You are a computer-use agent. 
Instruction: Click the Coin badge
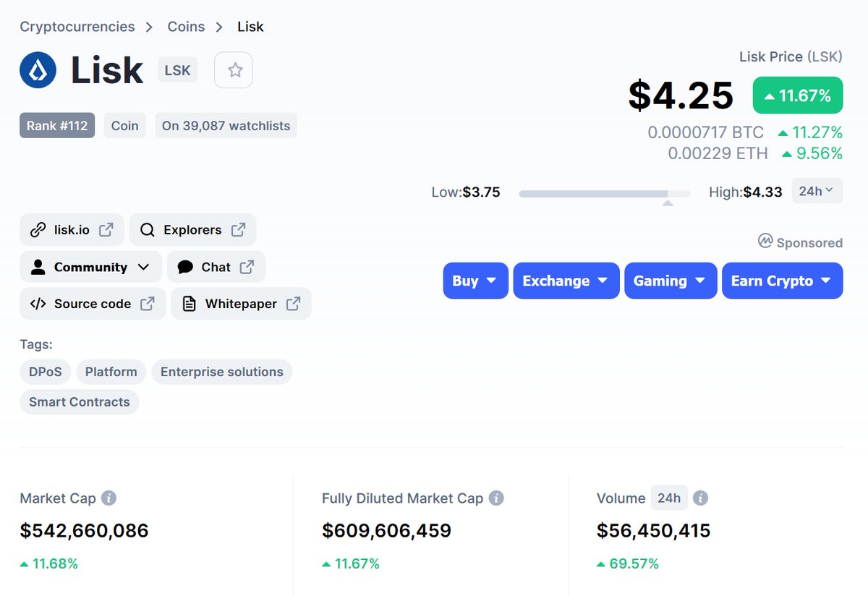click(x=124, y=125)
